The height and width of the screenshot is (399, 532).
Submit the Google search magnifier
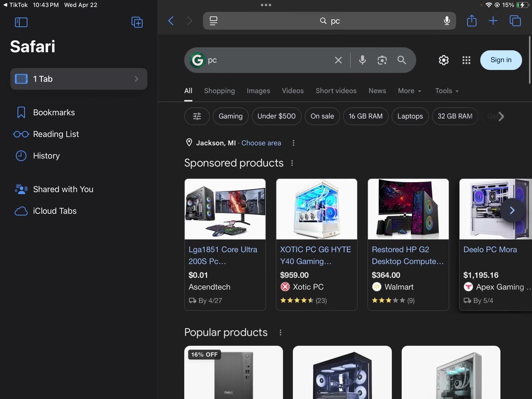click(x=402, y=60)
